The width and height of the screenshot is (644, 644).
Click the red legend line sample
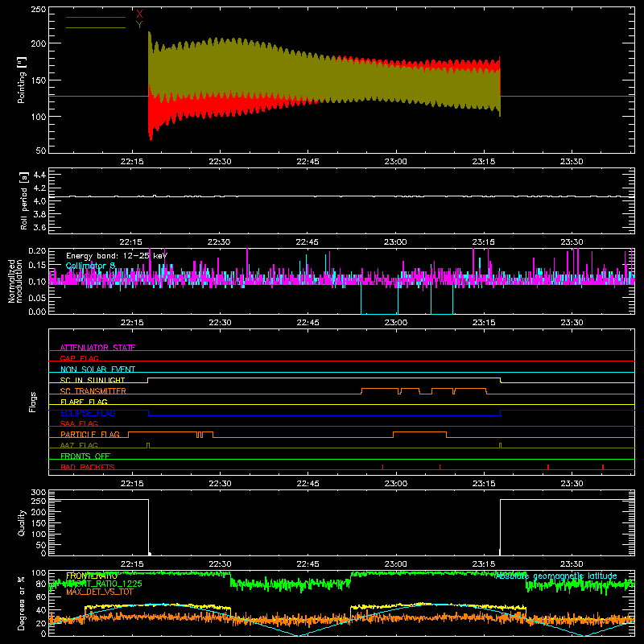tap(96, 17)
